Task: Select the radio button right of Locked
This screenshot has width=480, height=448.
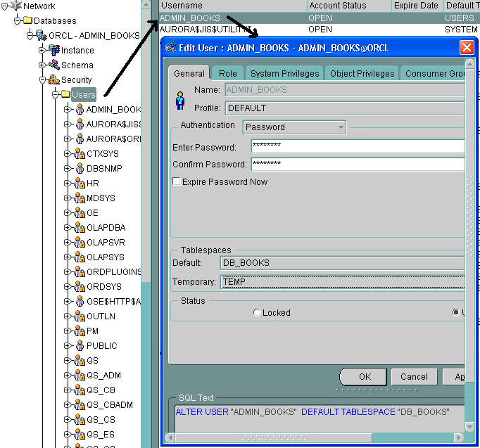Action: (456, 312)
